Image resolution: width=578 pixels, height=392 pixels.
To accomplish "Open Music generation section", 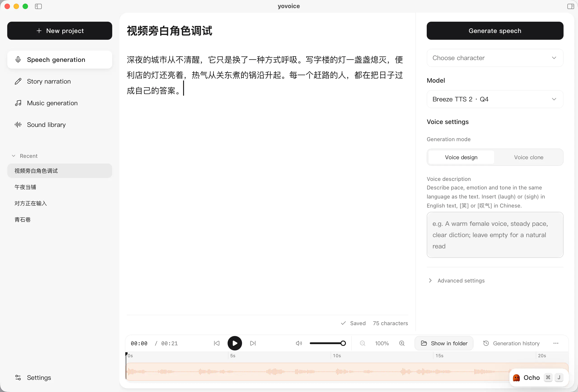I will coord(60,103).
